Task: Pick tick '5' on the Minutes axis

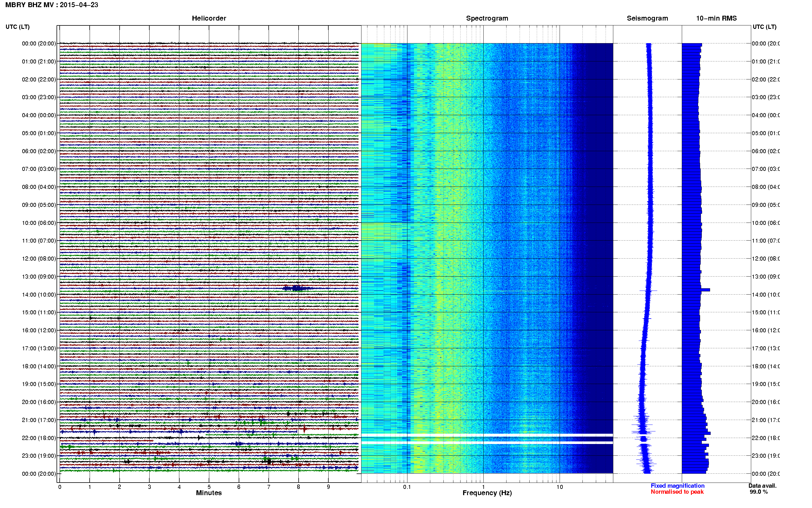Action: tap(209, 487)
